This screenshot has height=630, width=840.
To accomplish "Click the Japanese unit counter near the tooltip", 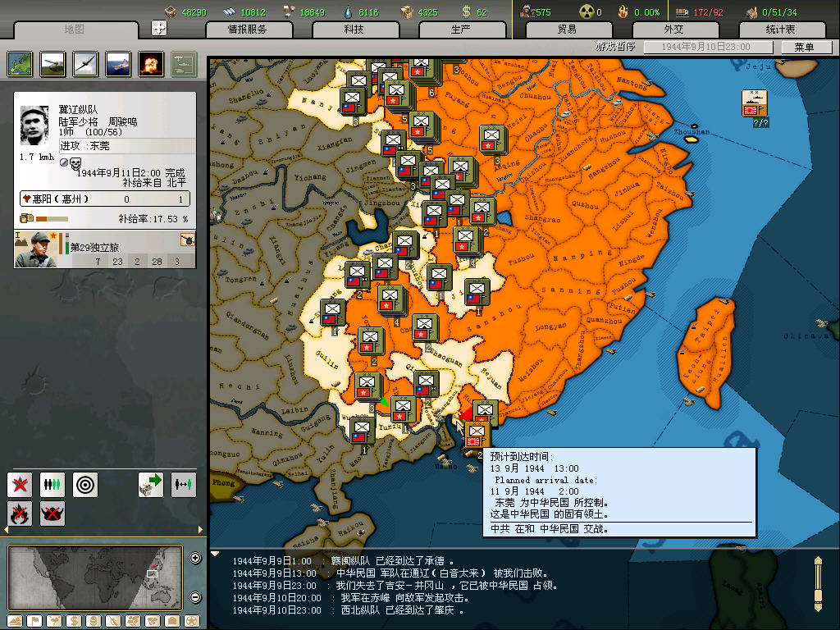I will click(x=477, y=435).
